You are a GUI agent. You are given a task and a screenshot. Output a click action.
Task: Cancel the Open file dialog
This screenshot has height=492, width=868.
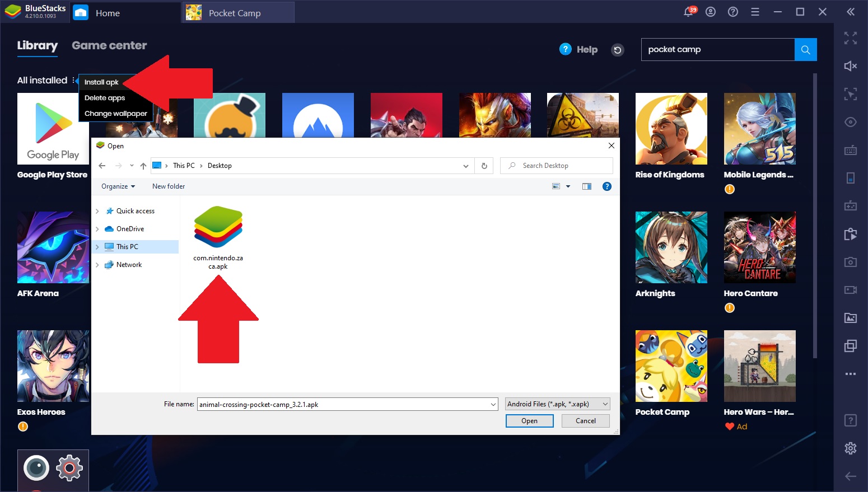click(x=586, y=421)
